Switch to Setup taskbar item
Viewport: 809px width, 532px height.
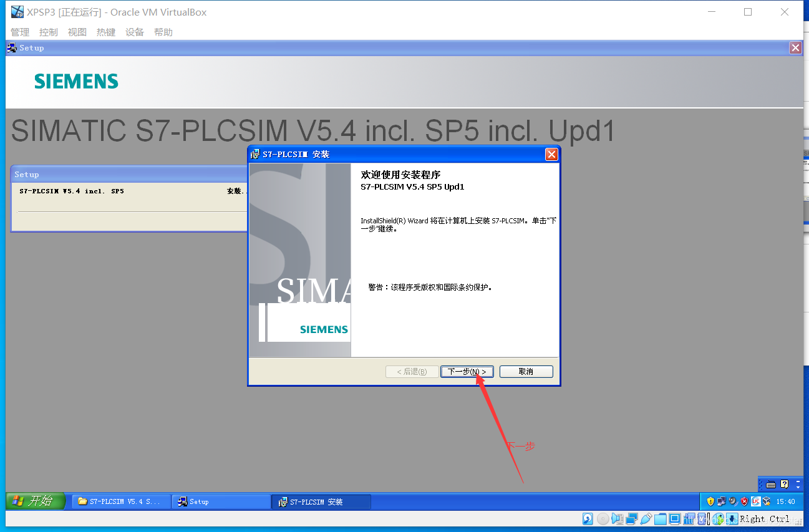tap(221, 501)
